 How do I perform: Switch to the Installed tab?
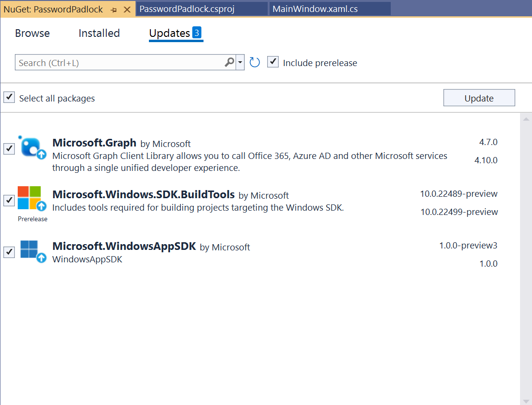[99, 33]
